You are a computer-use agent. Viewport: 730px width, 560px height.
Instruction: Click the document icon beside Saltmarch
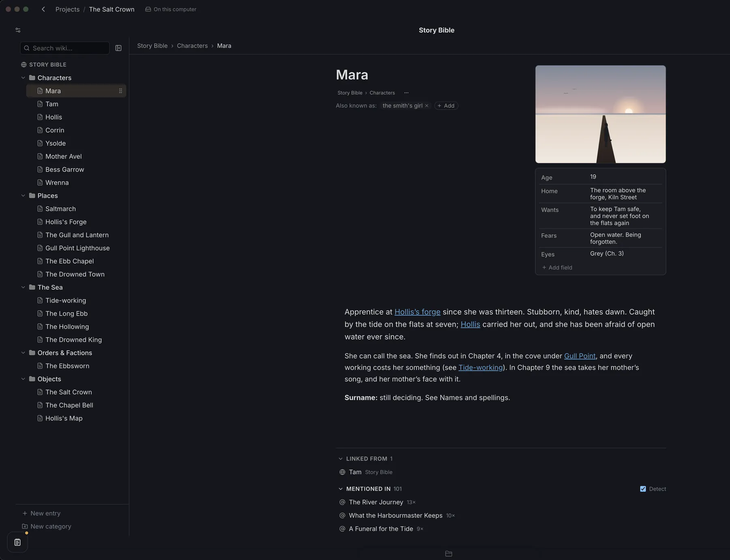click(x=40, y=209)
